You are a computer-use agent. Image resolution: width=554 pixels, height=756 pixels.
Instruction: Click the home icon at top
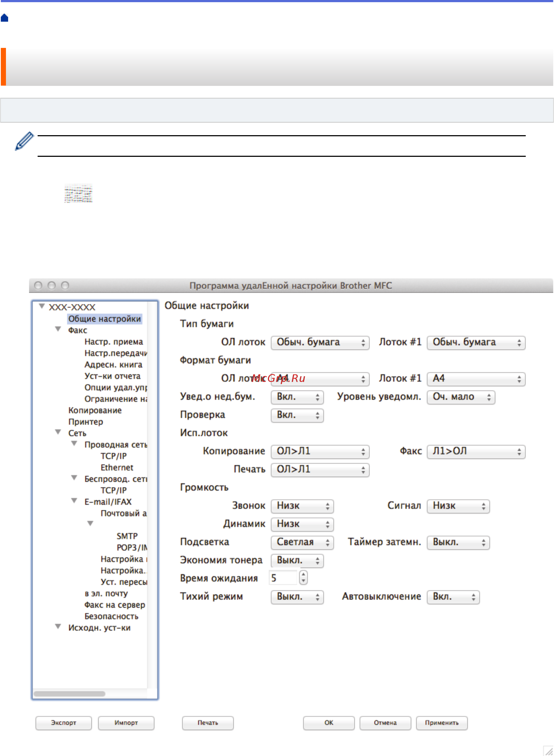4,18
